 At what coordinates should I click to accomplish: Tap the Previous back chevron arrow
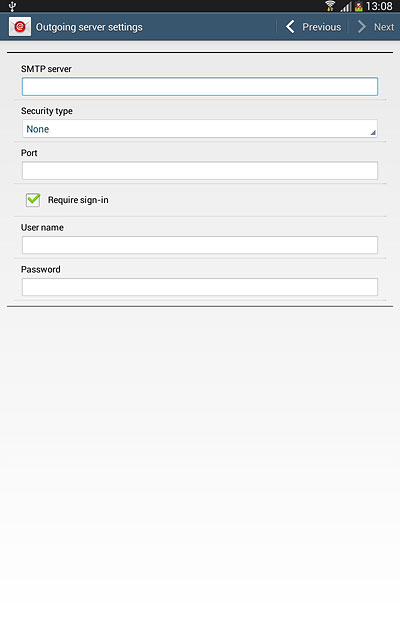pyautogui.click(x=290, y=27)
